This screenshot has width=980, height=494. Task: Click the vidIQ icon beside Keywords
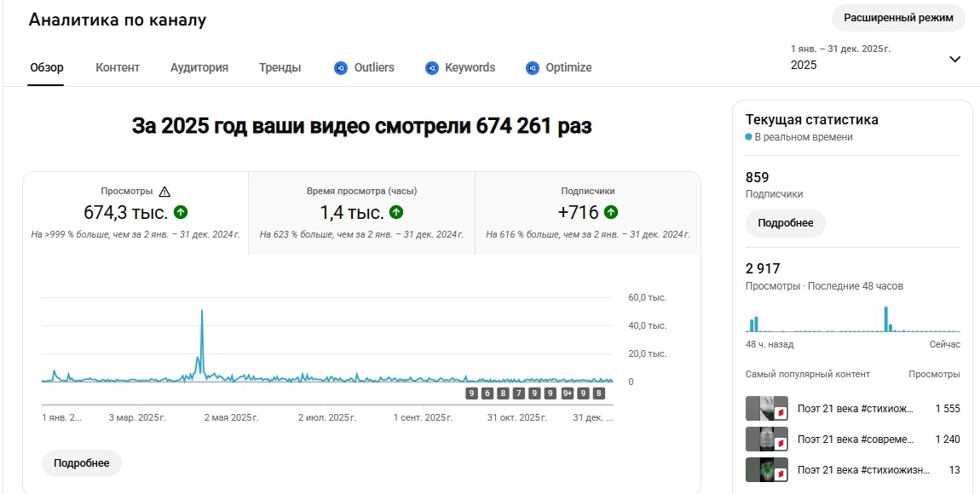(432, 68)
